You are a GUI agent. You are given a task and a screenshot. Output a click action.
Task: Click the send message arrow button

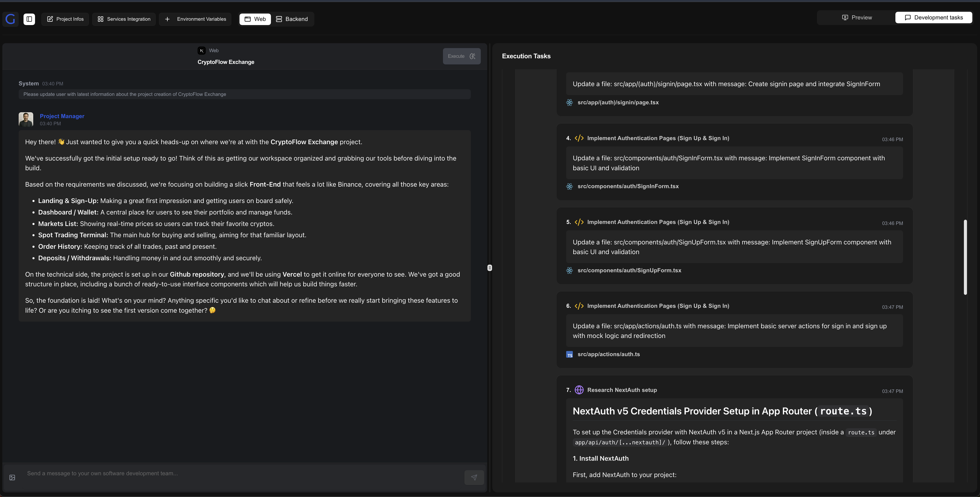click(x=474, y=478)
